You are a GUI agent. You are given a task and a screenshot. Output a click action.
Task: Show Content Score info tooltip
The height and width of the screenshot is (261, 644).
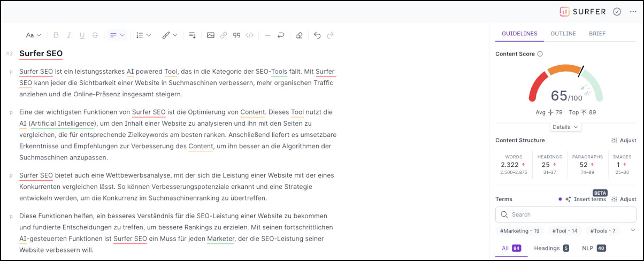[x=540, y=54]
